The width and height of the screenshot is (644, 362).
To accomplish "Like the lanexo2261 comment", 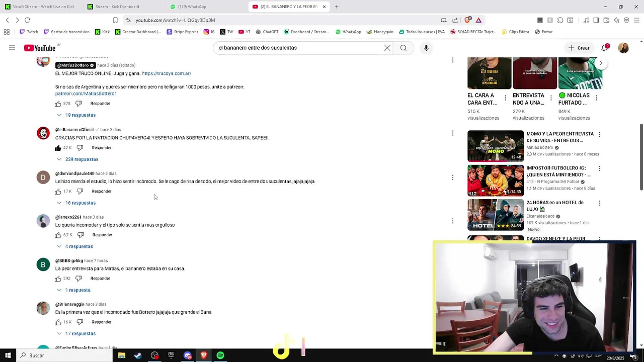I will 58,235.
